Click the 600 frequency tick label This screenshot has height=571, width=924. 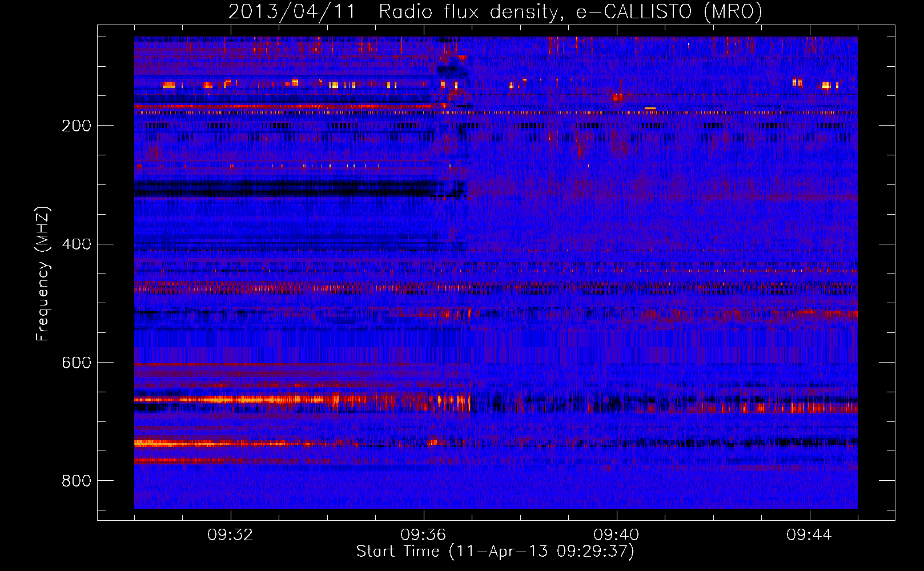tap(77, 363)
